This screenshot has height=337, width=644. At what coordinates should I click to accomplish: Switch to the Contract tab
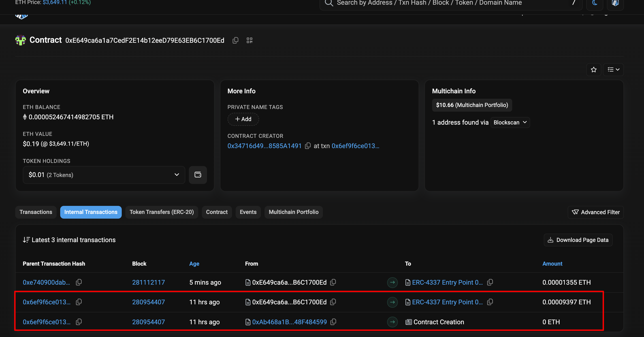(x=217, y=212)
